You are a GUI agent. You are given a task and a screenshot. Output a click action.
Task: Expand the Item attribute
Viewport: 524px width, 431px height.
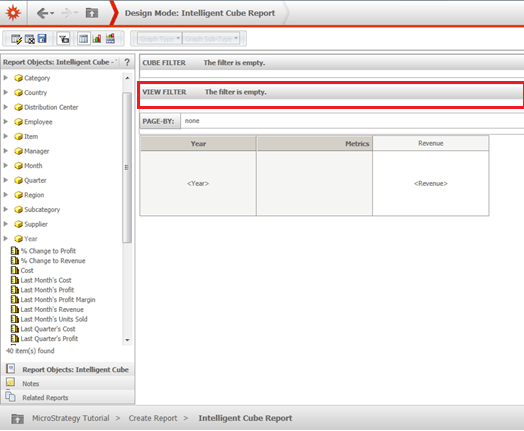point(6,136)
